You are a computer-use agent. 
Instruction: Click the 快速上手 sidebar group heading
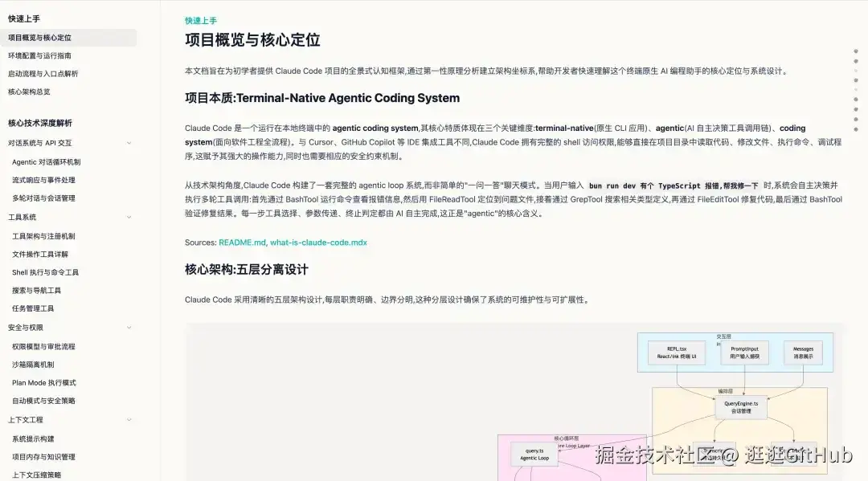click(x=24, y=18)
